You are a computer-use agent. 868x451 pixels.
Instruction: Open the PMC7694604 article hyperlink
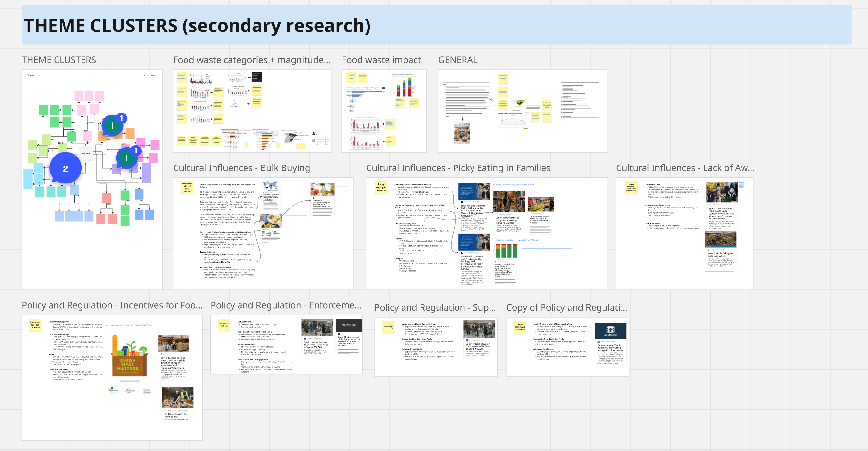point(517,240)
